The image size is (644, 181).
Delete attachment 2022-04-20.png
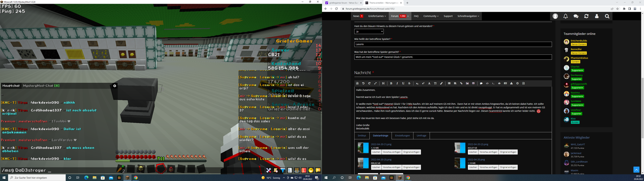click(473, 167)
